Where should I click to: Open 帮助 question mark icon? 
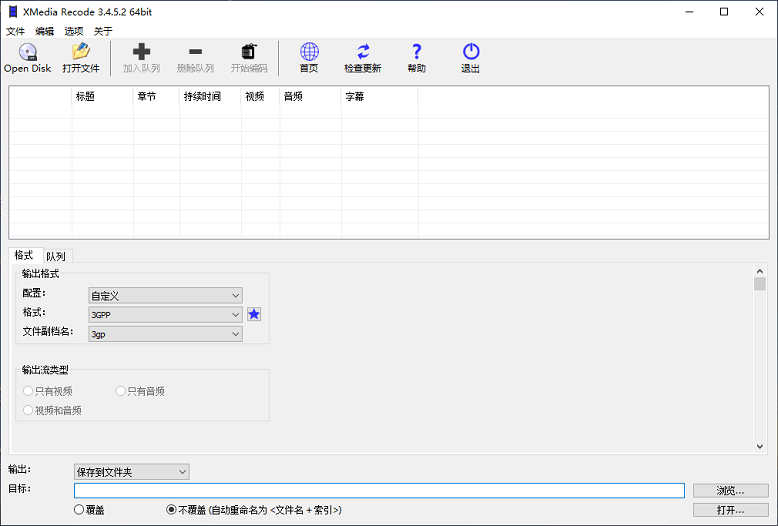416,52
